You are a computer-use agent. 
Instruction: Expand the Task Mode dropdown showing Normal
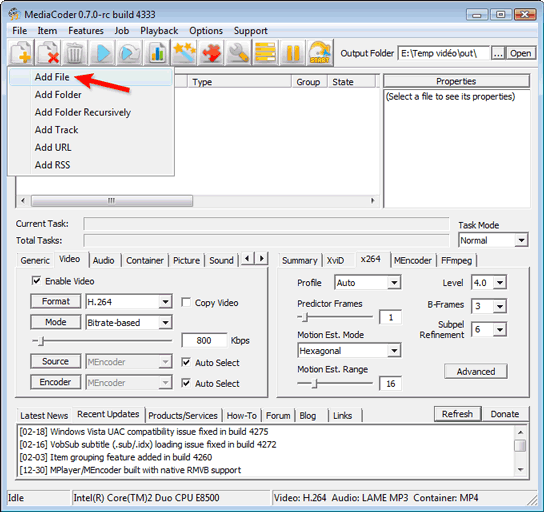tap(493, 240)
